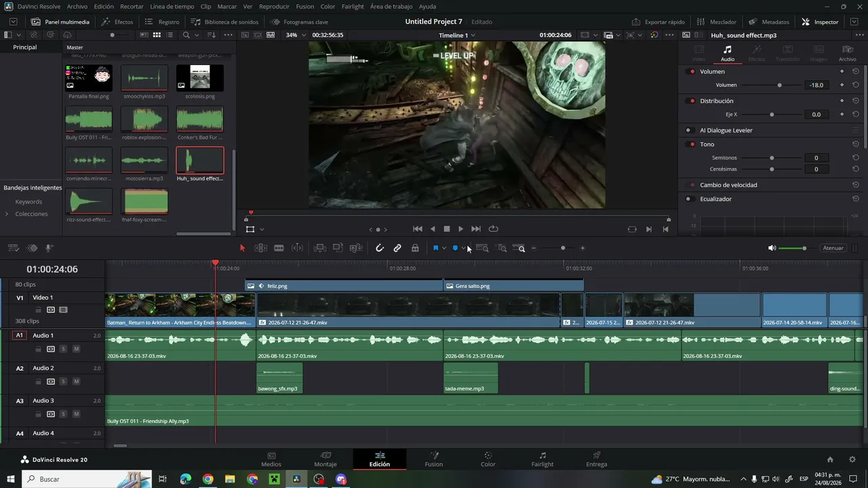Open the Archivo tab in Inspector
Viewport: 868px width, 488px height.
point(848,54)
